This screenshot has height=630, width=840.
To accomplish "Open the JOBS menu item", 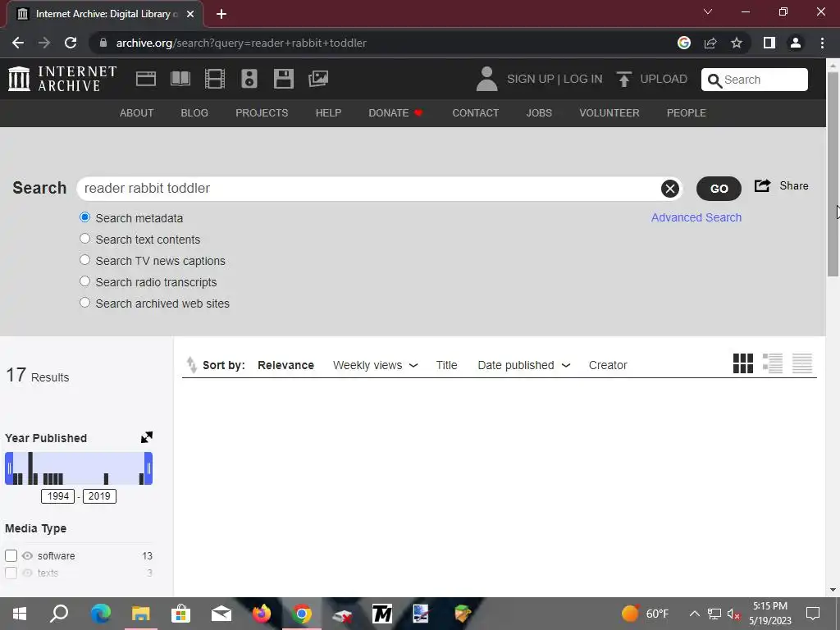I will [539, 113].
